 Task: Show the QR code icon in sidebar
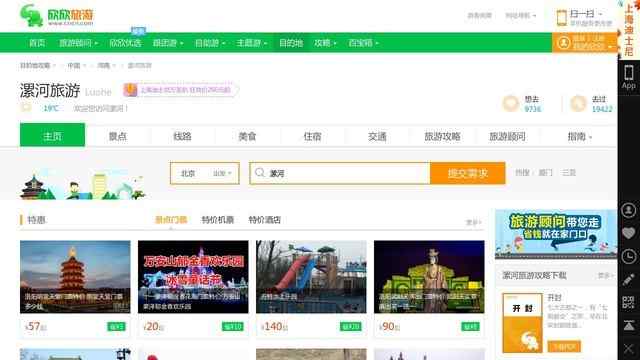(x=629, y=302)
